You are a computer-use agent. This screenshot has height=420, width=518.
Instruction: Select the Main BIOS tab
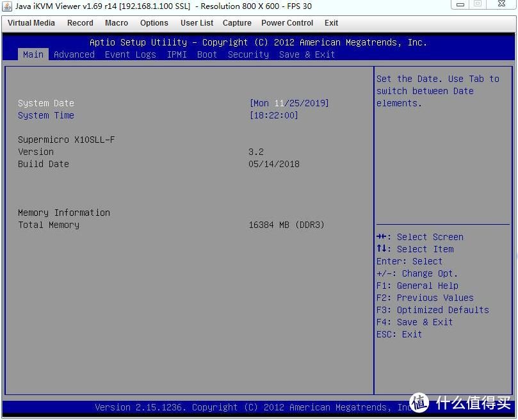point(33,54)
